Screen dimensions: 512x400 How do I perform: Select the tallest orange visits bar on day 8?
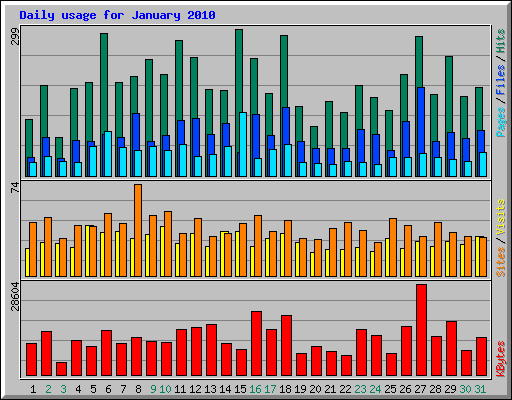tap(138, 230)
